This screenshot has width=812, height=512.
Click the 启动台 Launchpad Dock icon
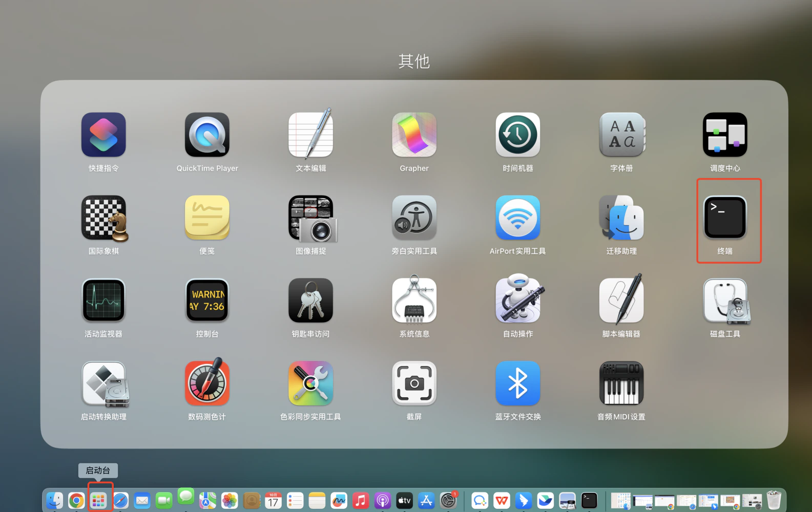98,500
